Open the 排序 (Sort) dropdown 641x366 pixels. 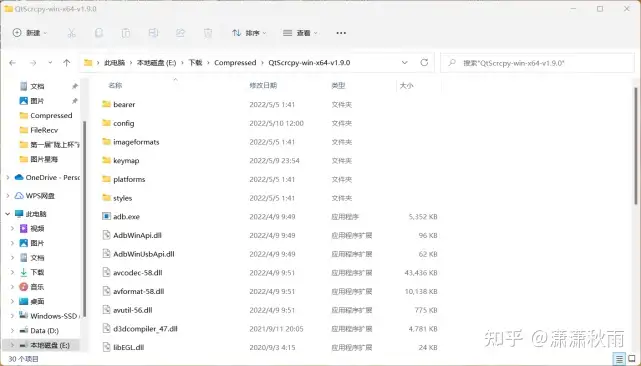pyautogui.click(x=249, y=33)
